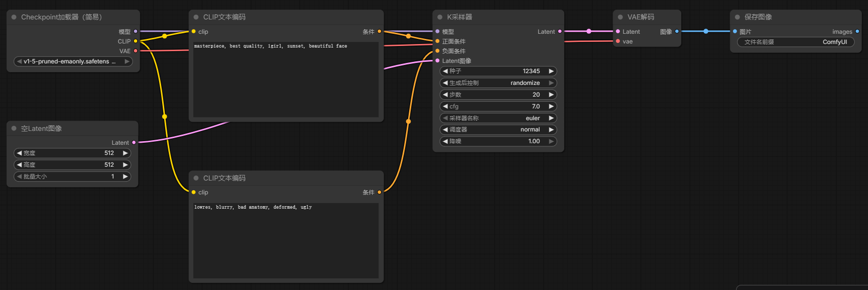Collapse the Checkpoint加载器 node via title dot
This screenshot has height=290, width=868.
[x=14, y=17]
